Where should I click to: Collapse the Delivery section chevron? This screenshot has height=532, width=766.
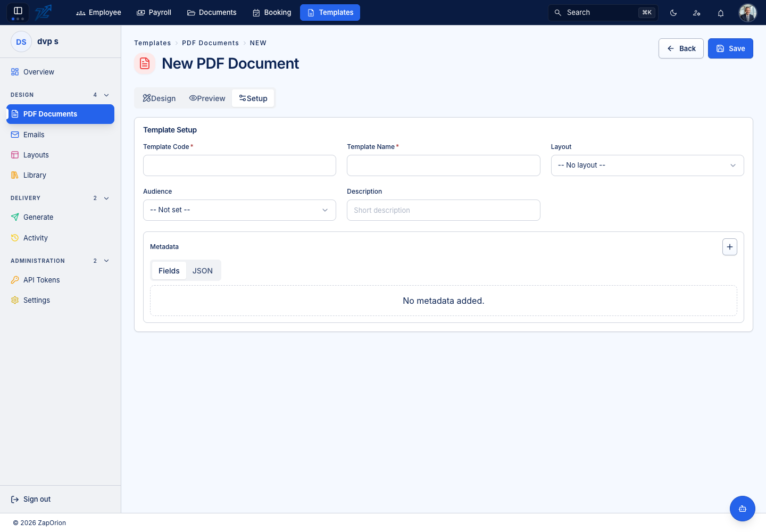(x=106, y=198)
